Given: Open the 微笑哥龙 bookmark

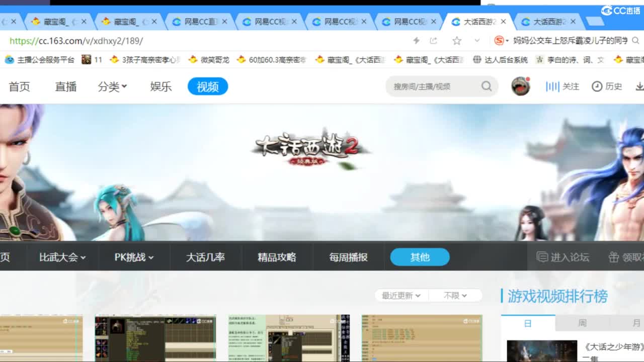Looking at the screenshot, I should point(209,60).
